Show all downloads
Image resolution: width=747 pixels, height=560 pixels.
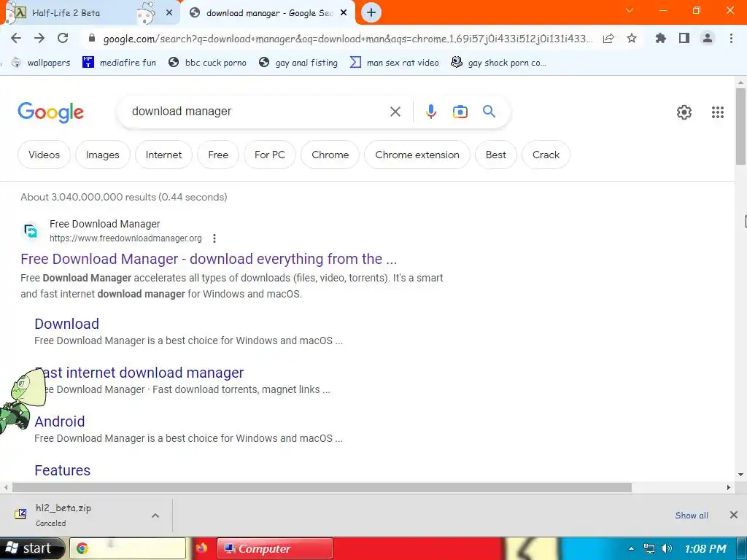click(692, 516)
